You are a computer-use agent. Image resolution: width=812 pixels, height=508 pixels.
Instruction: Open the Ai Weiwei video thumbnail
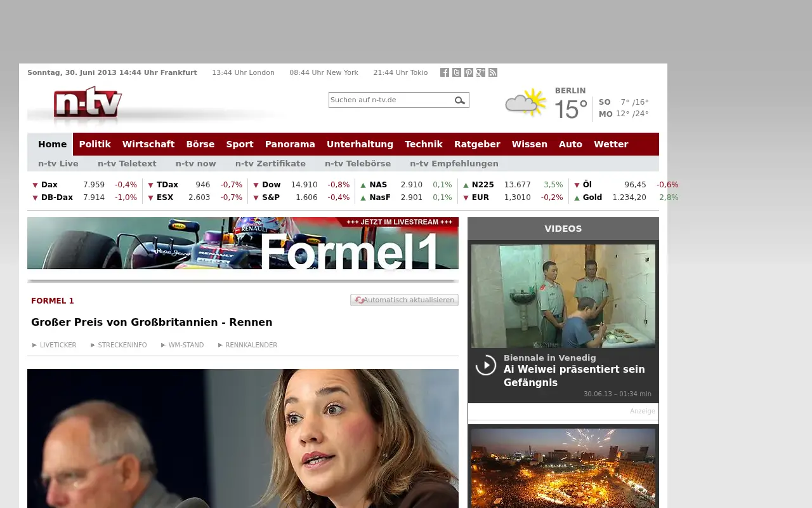563,296
